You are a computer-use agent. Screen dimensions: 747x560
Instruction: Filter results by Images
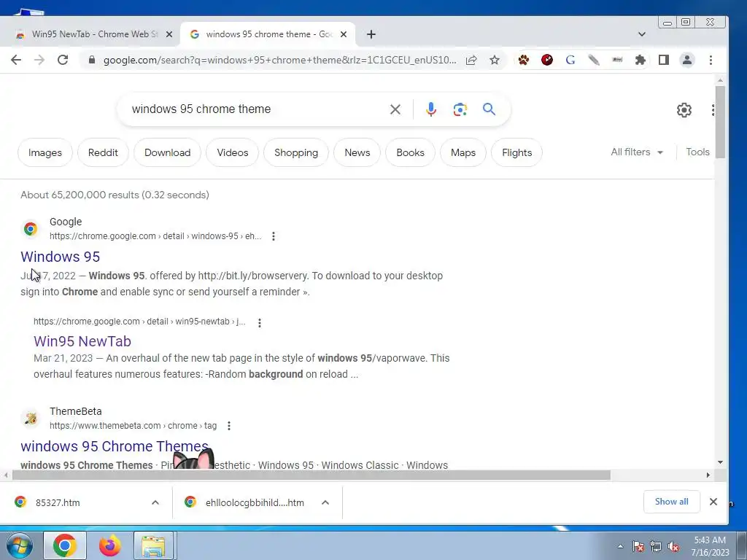tap(44, 152)
